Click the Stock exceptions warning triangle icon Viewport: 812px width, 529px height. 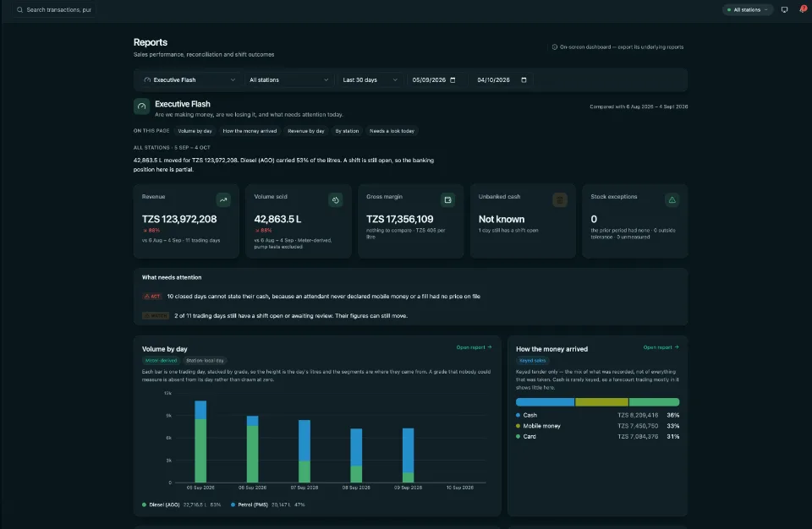pos(672,199)
